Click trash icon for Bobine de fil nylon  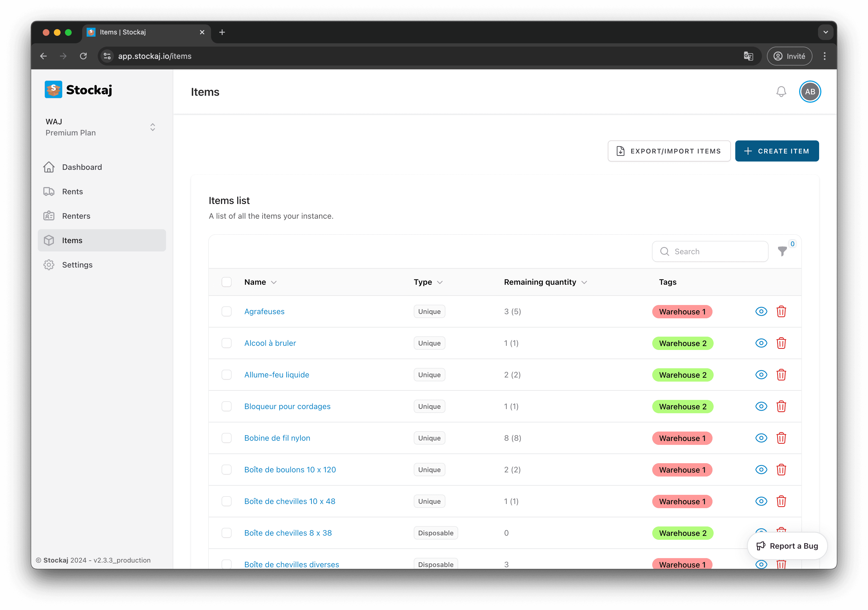point(781,438)
